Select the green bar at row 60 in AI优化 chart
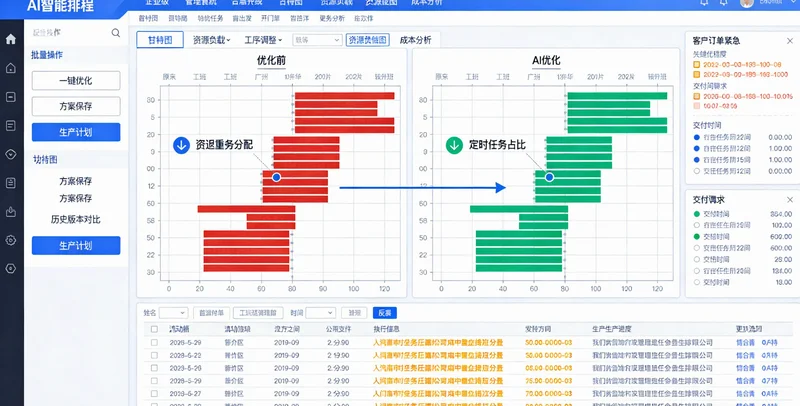Image resolution: width=800 pixels, height=406 pixels. click(519, 209)
